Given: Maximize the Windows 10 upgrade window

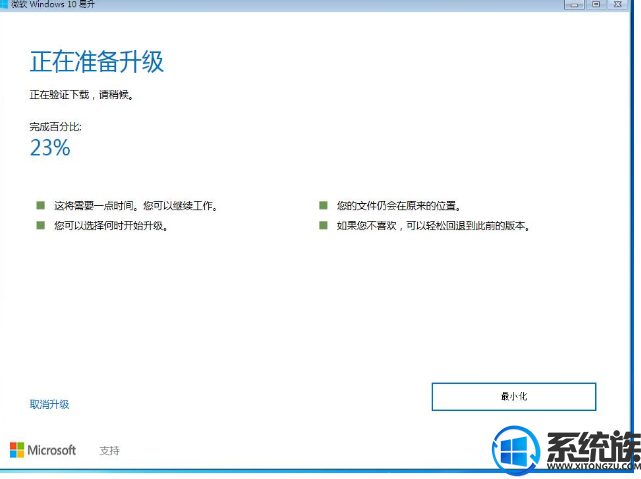Looking at the screenshot, I should point(596,4).
